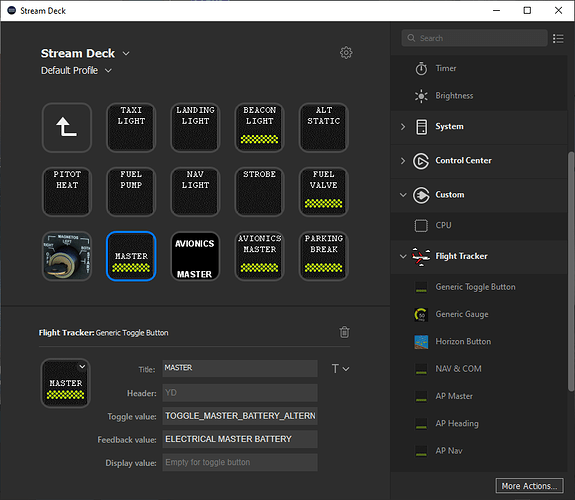The height and width of the screenshot is (500, 575).
Task: Click the back-arrow folder key
Action: (67, 127)
